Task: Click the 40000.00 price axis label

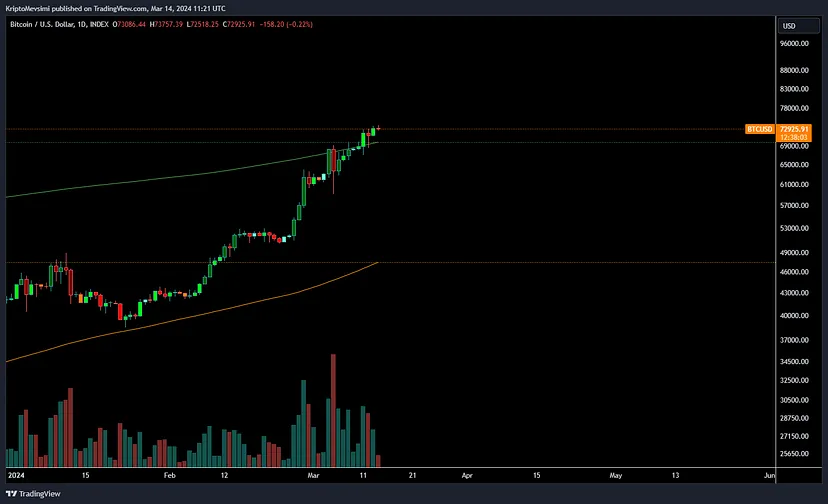Action: click(x=794, y=315)
